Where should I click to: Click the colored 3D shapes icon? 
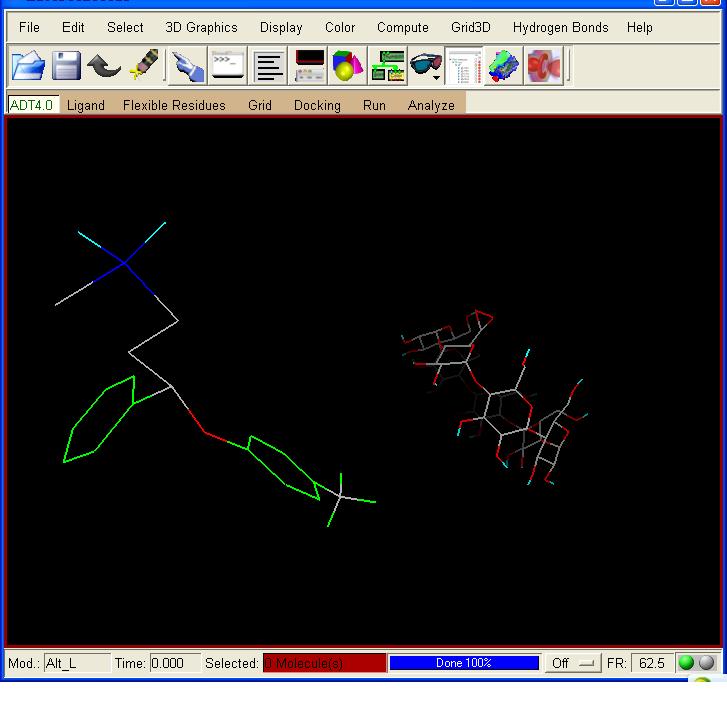click(x=348, y=67)
